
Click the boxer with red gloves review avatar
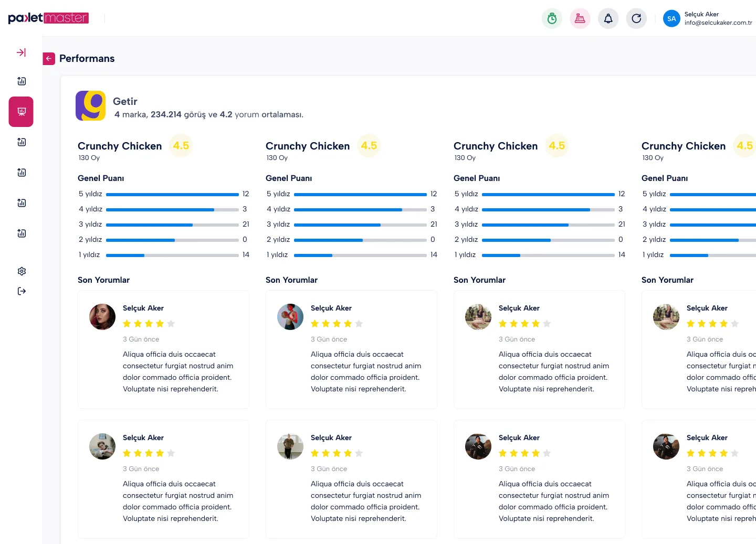[x=290, y=317]
